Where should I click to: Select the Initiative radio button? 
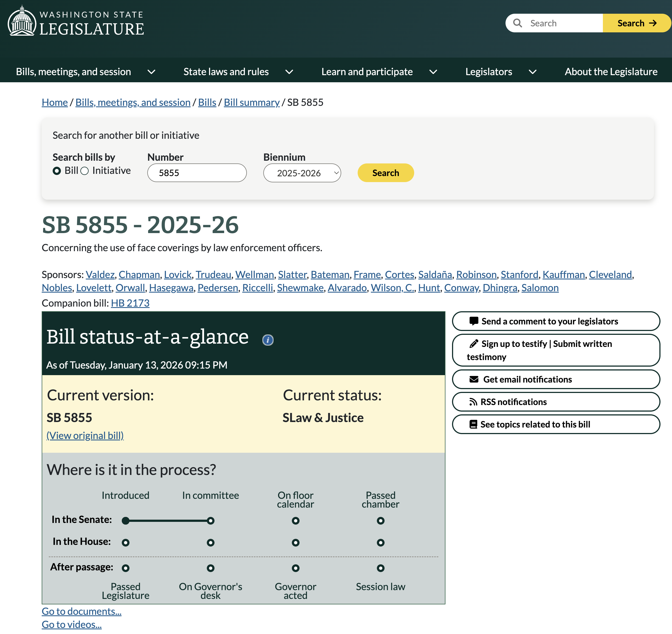pos(85,171)
